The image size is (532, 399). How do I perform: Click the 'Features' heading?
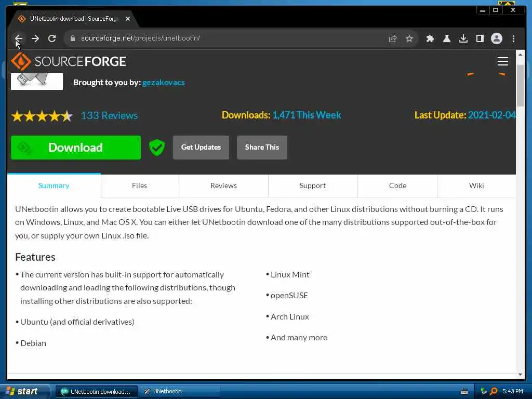click(35, 257)
